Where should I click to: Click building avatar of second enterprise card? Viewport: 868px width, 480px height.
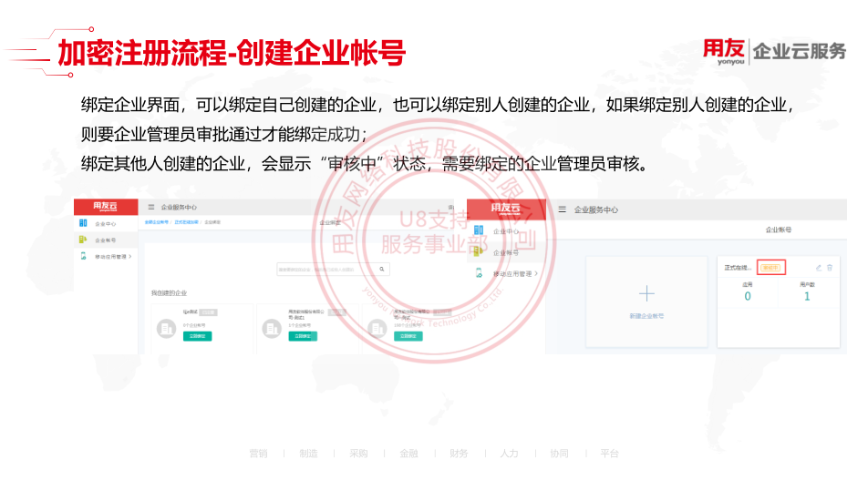tap(272, 329)
